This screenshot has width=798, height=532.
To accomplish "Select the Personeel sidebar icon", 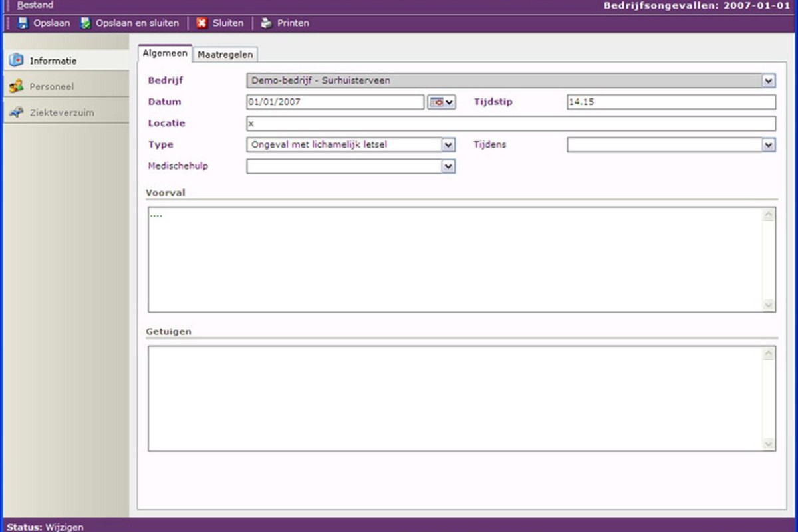I will (17, 86).
